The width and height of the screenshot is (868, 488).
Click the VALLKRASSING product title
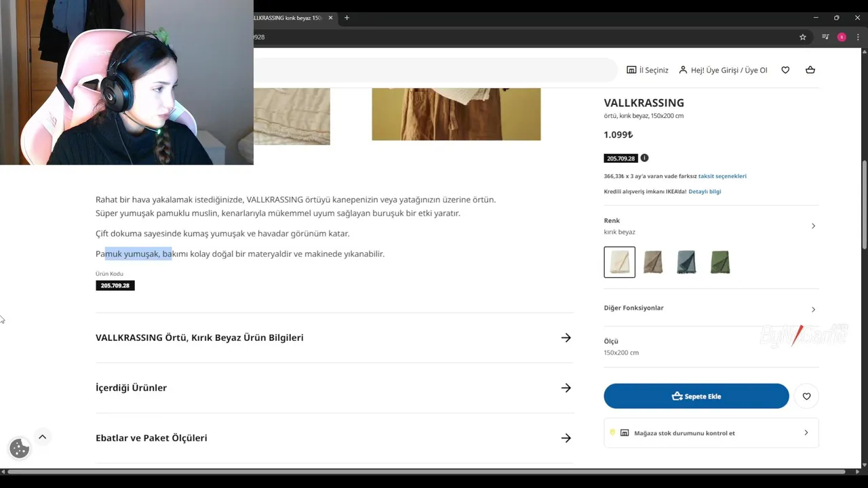(644, 103)
